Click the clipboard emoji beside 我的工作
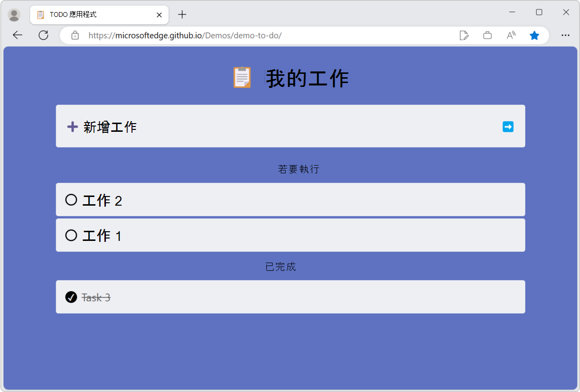This screenshot has width=580, height=392. click(x=242, y=77)
